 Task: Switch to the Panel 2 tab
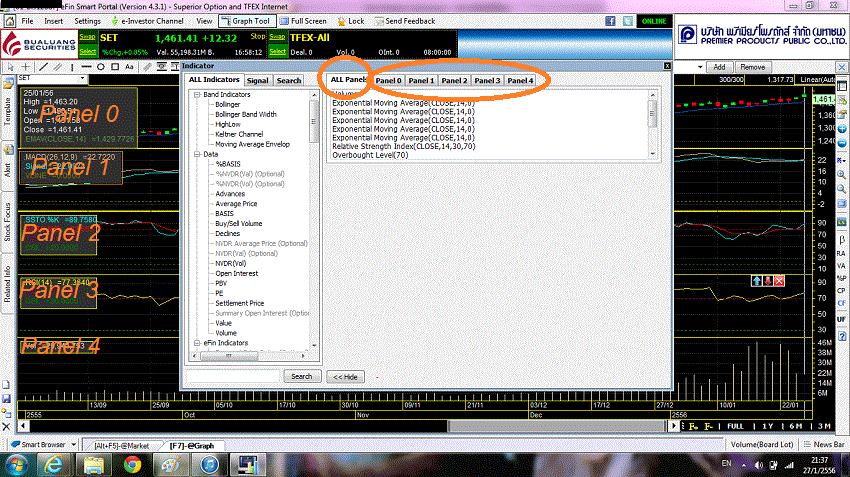pos(454,80)
